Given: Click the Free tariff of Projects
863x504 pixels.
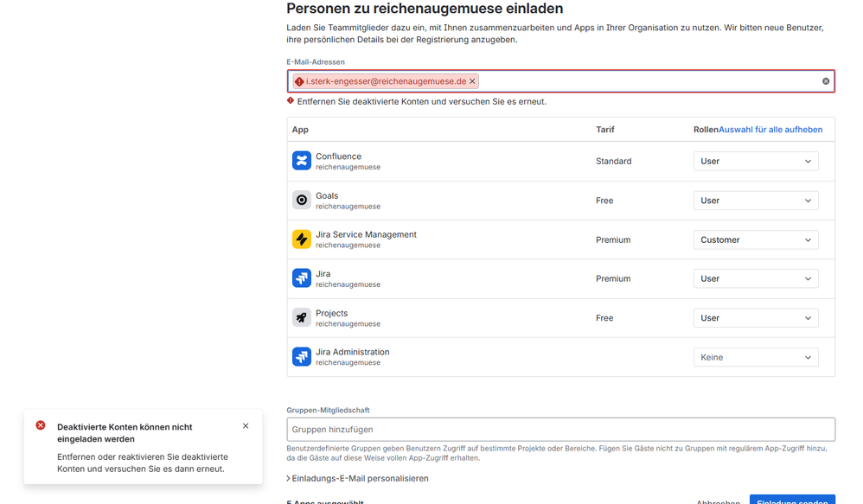Looking at the screenshot, I should [604, 318].
